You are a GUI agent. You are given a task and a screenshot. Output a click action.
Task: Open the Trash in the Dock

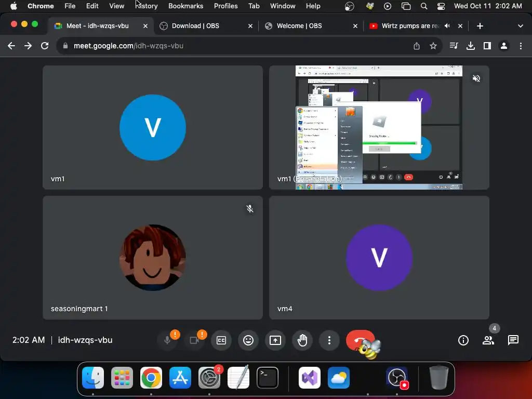438,378
